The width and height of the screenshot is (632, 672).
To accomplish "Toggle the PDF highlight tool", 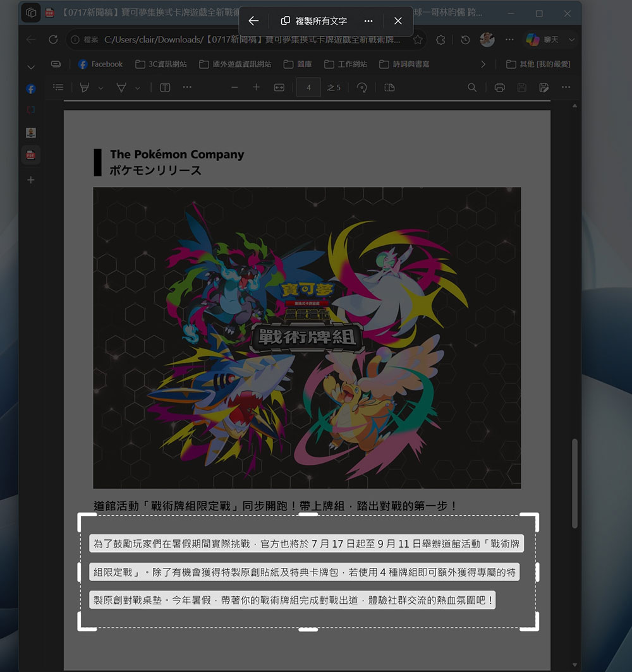I will pyautogui.click(x=85, y=87).
